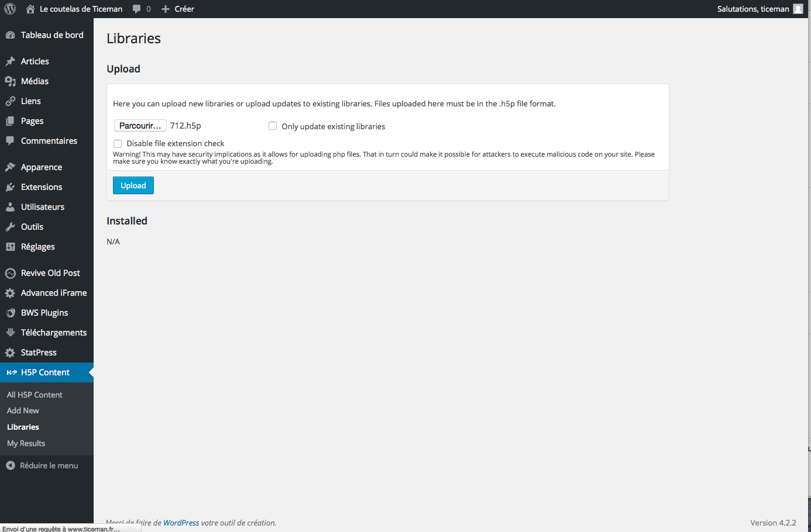
Task: Open All H5P Content submenu
Action: click(x=35, y=395)
